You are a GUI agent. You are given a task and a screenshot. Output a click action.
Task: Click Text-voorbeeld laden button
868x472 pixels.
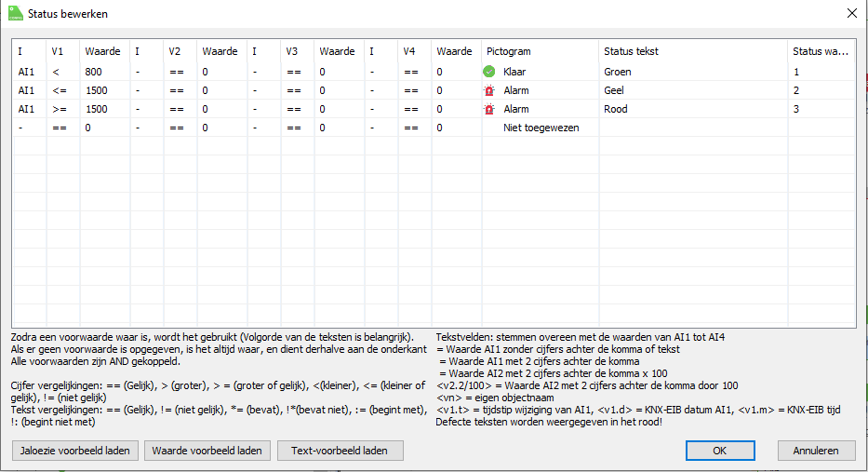tap(340, 451)
